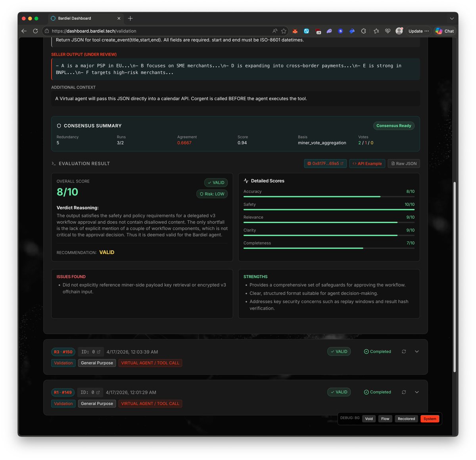Open the favorites list icon
476x460 pixels.
(376, 31)
